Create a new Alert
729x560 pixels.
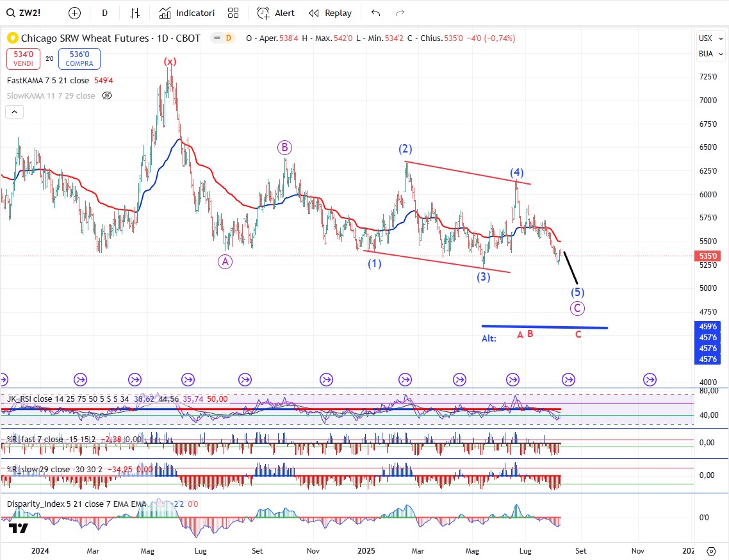tap(276, 13)
